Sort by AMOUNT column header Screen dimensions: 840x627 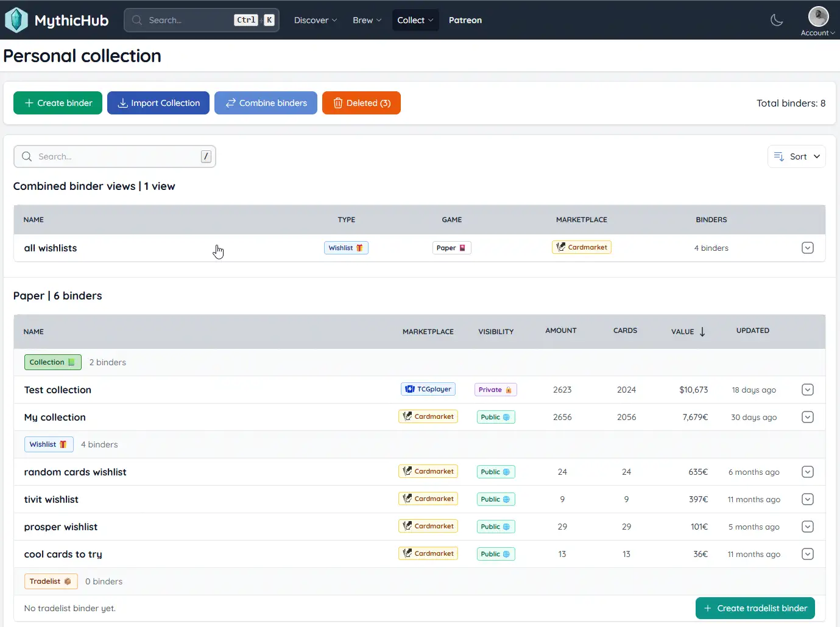(561, 331)
